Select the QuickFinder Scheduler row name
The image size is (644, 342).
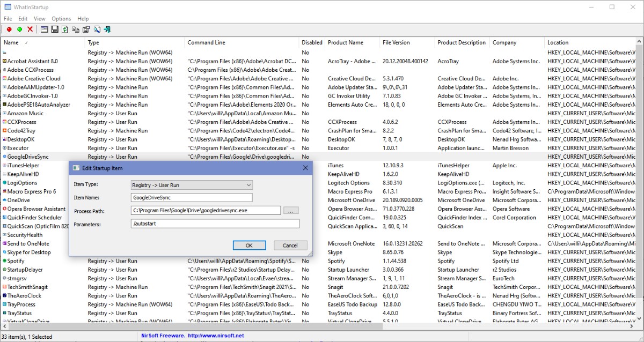point(35,218)
